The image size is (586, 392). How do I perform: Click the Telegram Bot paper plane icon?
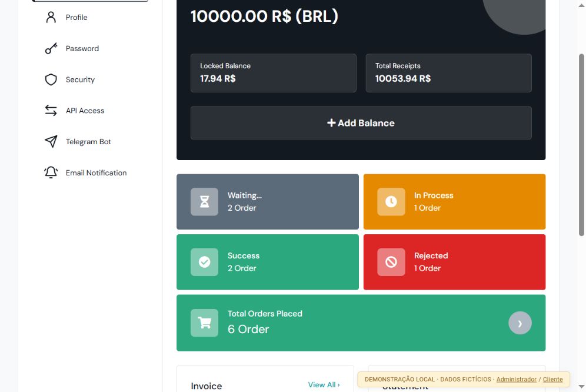51,141
